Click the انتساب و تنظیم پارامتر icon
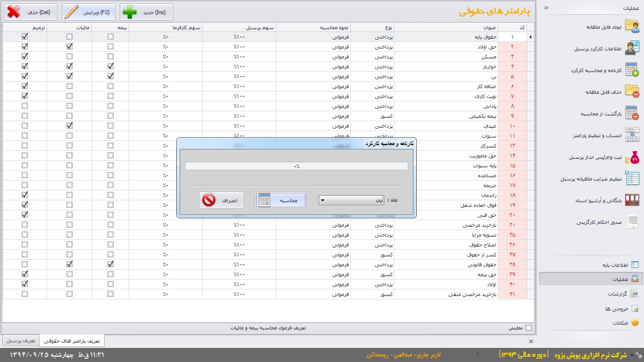 632,135
